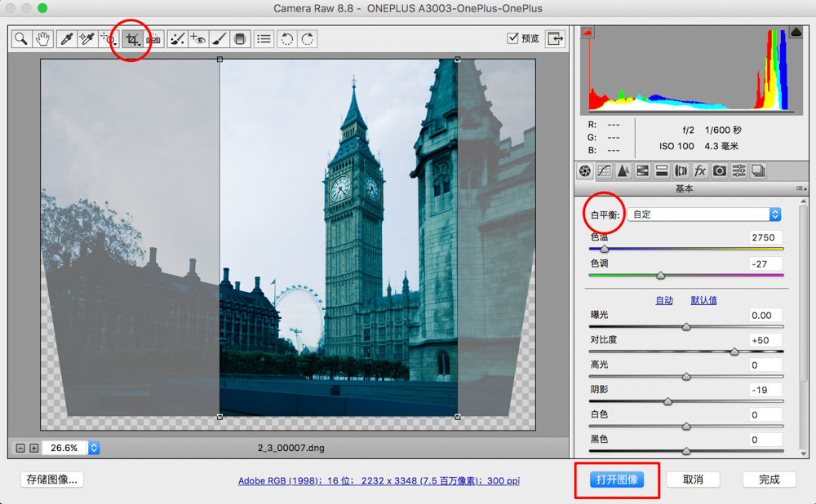This screenshot has width=816, height=504.
Task: Click the 曝光 exposure slider handle
Action: pyautogui.click(x=686, y=327)
